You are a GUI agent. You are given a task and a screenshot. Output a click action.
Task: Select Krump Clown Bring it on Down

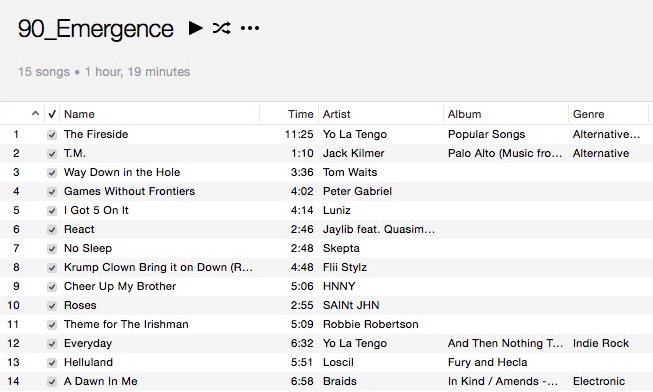click(x=158, y=267)
